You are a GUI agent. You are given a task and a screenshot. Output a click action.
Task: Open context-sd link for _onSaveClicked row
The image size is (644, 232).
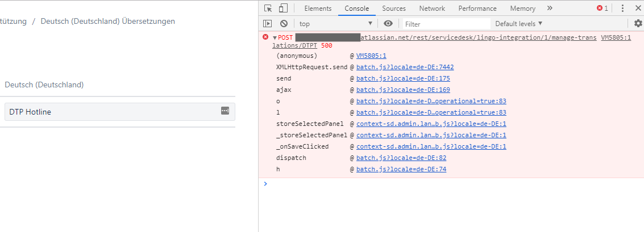[x=431, y=146]
